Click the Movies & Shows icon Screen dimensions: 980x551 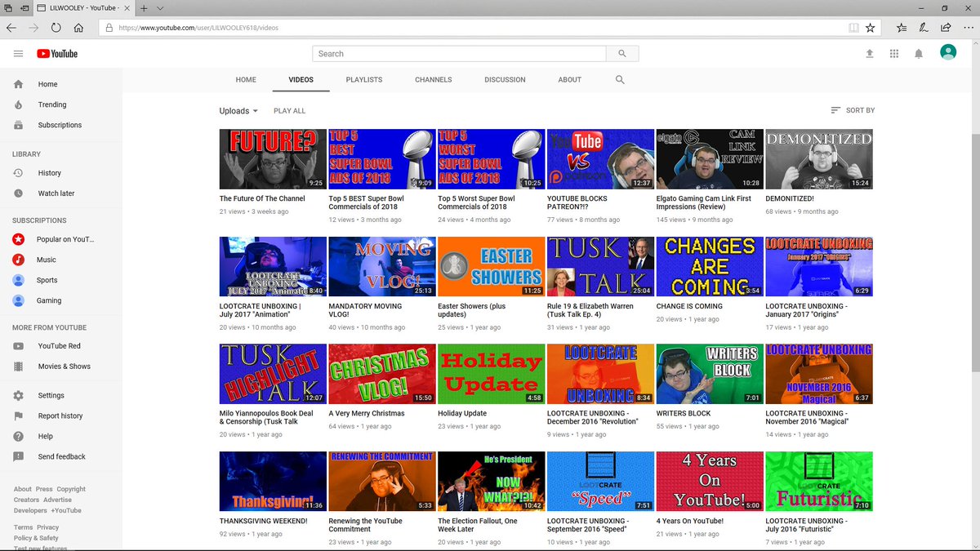pos(19,367)
